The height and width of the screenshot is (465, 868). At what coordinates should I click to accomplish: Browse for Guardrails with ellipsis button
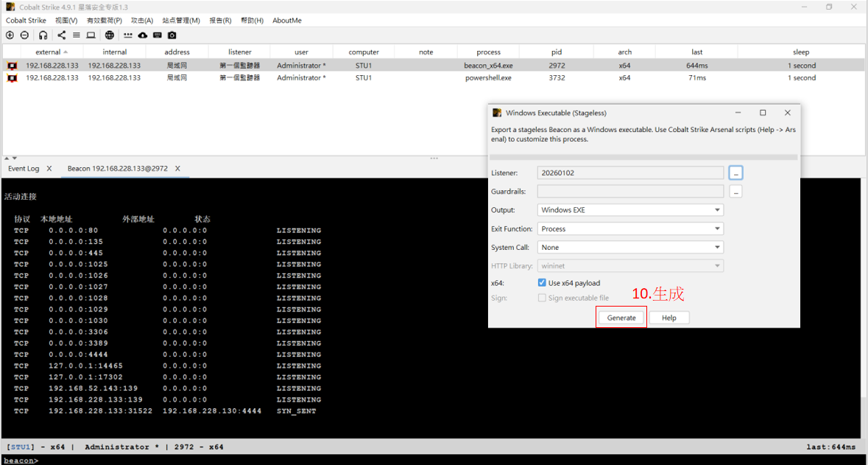click(735, 192)
